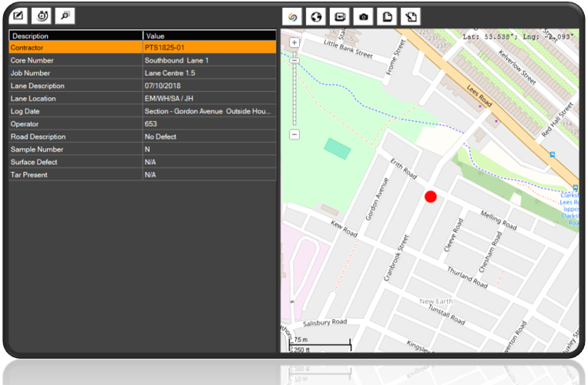Click the ID card icon above map

(339, 16)
